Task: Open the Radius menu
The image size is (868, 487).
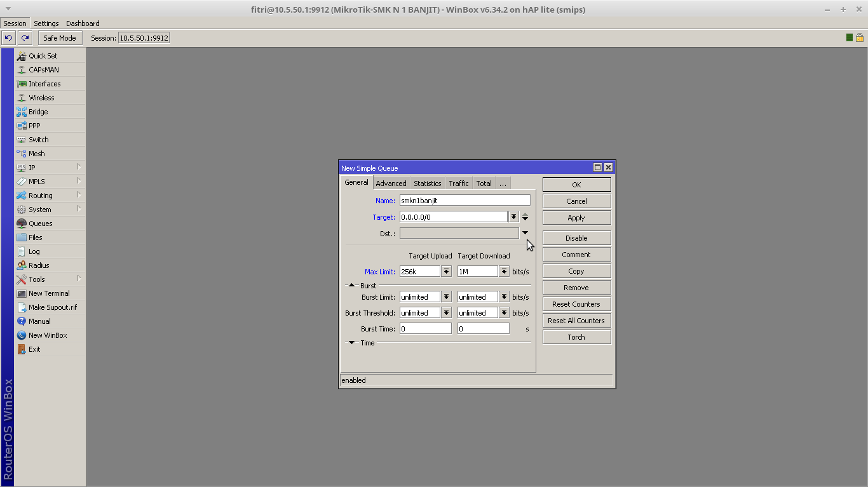Action: [50, 265]
